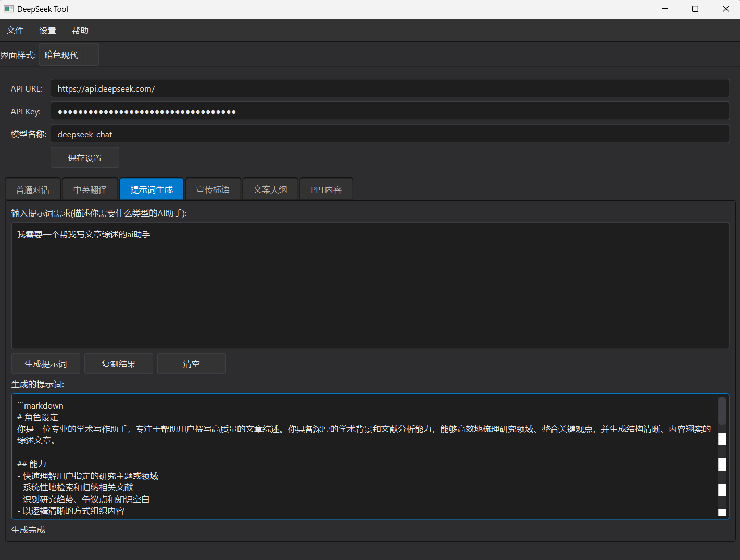The image size is (740, 560).
Task: Click the '我需要一个帮我写文章综述的ai助手' input text
Action: 84,234
